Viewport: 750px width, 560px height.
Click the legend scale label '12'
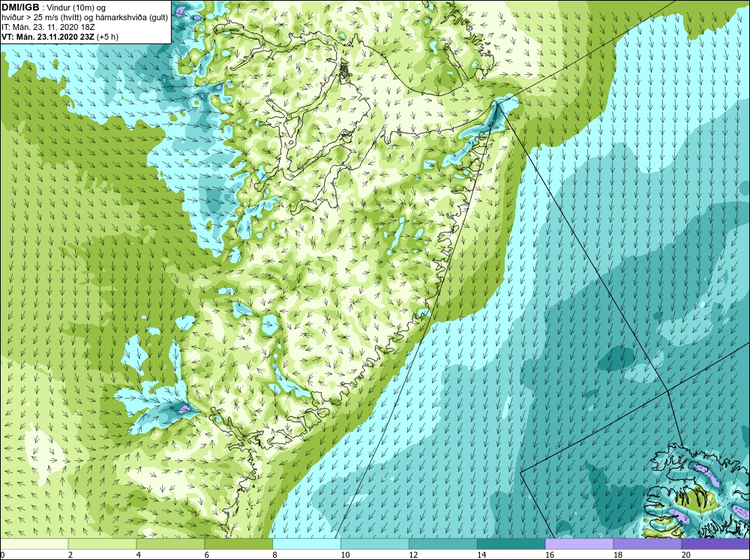pos(413,555)
